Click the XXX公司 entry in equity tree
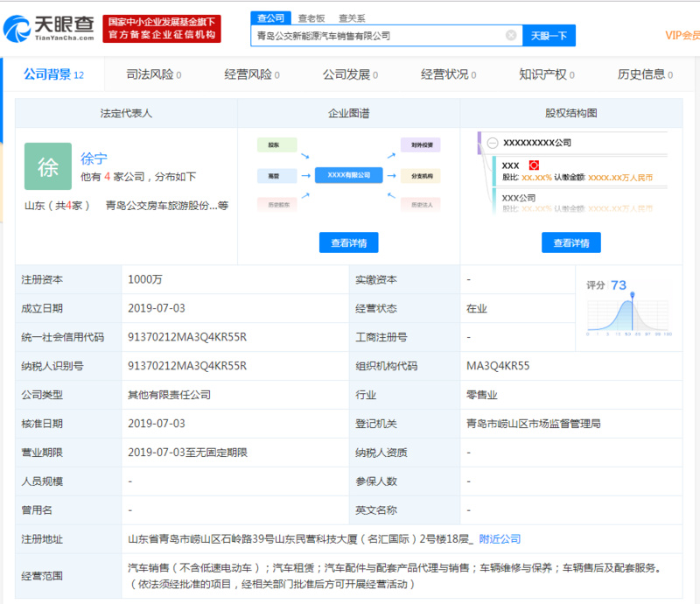Image resolution: width=700 pixels, height=604 pixels. click(x=518, y=198)
